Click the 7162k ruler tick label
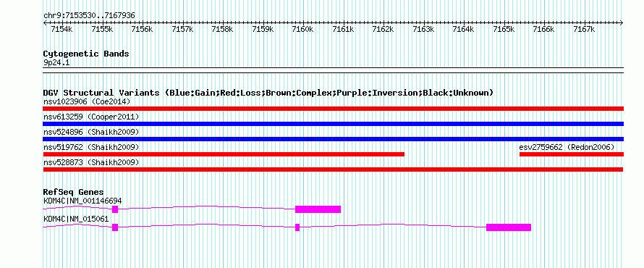This screenshot has width=644, height=268. coord(384,29)
